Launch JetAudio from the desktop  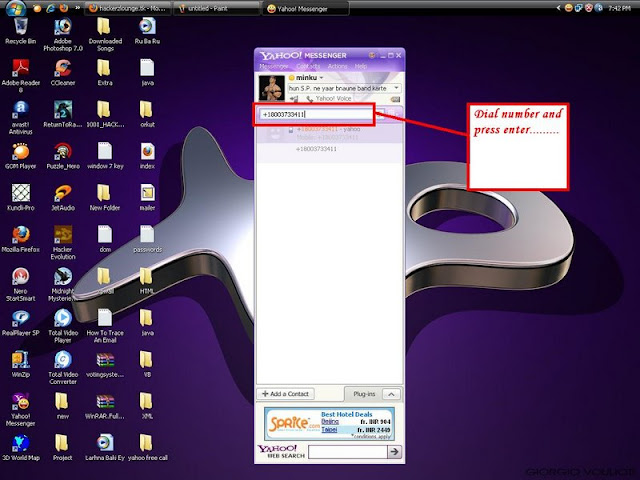(x=63, y=198)
